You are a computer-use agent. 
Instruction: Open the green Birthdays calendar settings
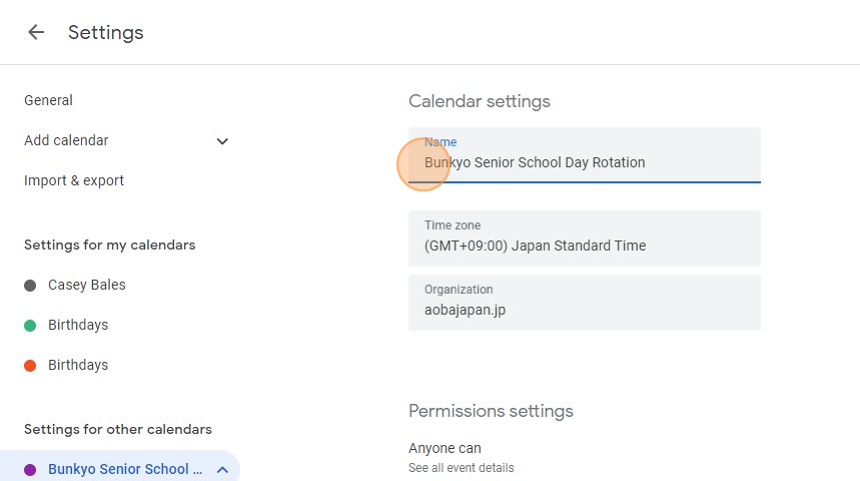coord(78,325)
